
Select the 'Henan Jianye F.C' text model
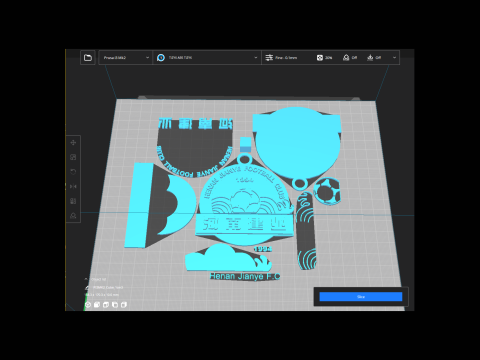tap(245, 276)
